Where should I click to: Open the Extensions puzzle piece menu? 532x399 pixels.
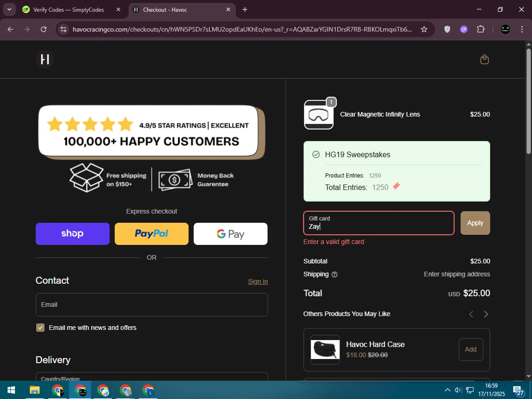point(481,29)
